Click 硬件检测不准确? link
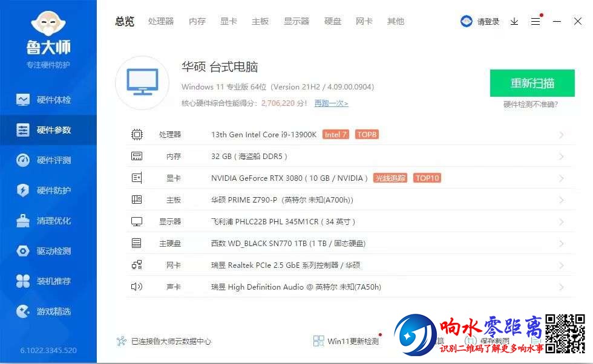 pyautogui.click(x=531, y=105)
